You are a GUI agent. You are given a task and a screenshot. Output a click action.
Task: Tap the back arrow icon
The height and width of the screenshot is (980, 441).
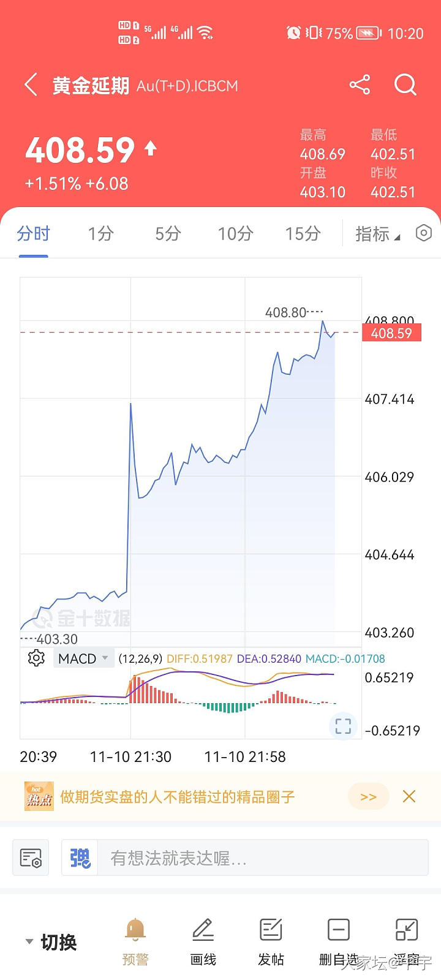(31, 85)
